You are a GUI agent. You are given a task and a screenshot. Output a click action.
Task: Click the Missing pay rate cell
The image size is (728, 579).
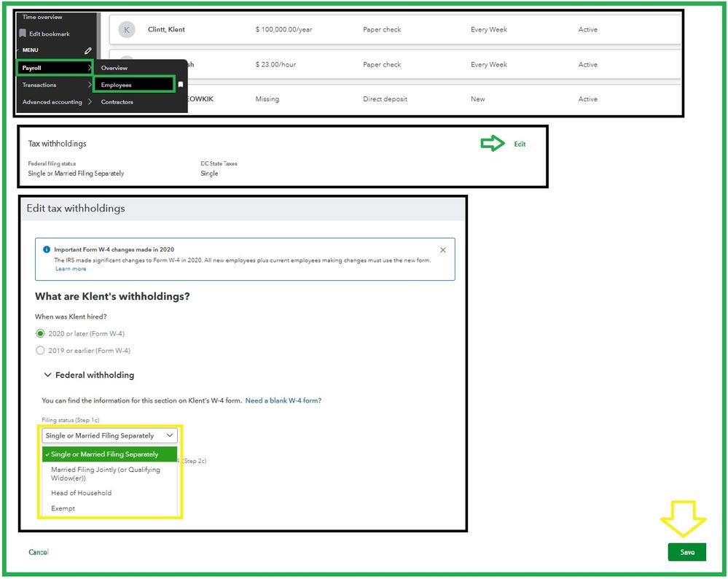click(267, 99)
